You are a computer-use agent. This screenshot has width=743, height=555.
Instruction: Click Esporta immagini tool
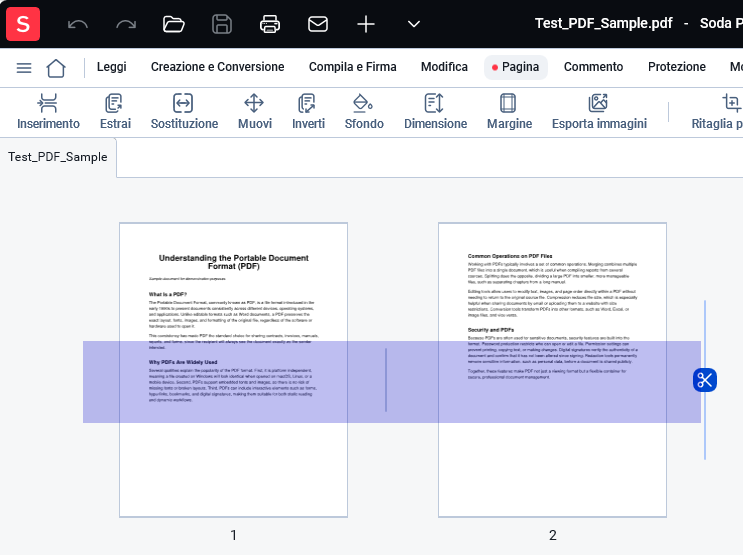pyautogui.click(x=599, y=112)
